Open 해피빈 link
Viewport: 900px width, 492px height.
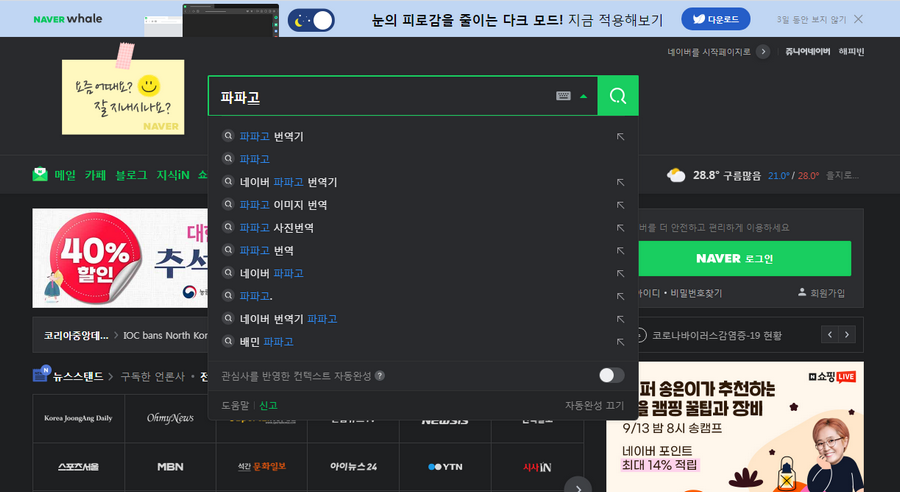click(851, 52)
